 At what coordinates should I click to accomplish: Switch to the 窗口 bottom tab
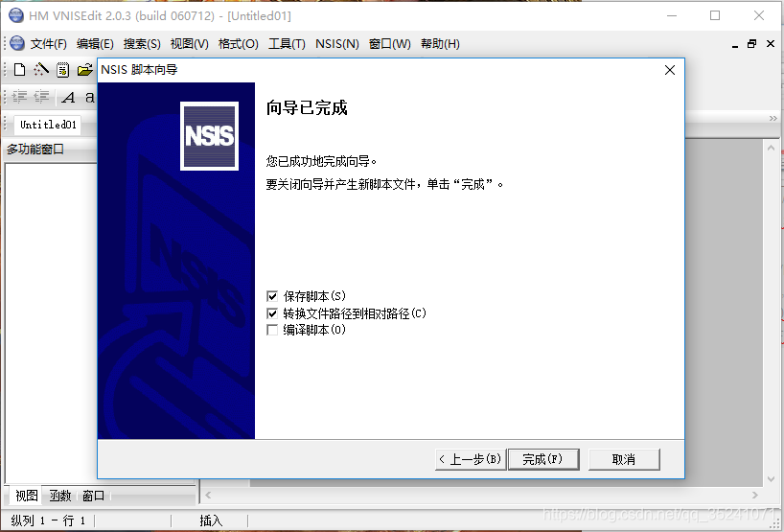pos(94,496)
